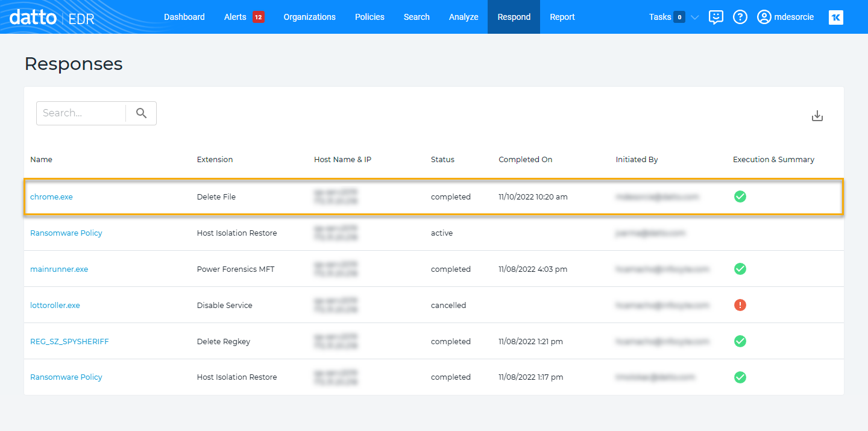This screenshot has height=431, width=868.
Task: Sort by the Name column header
Action: (41, 159)
